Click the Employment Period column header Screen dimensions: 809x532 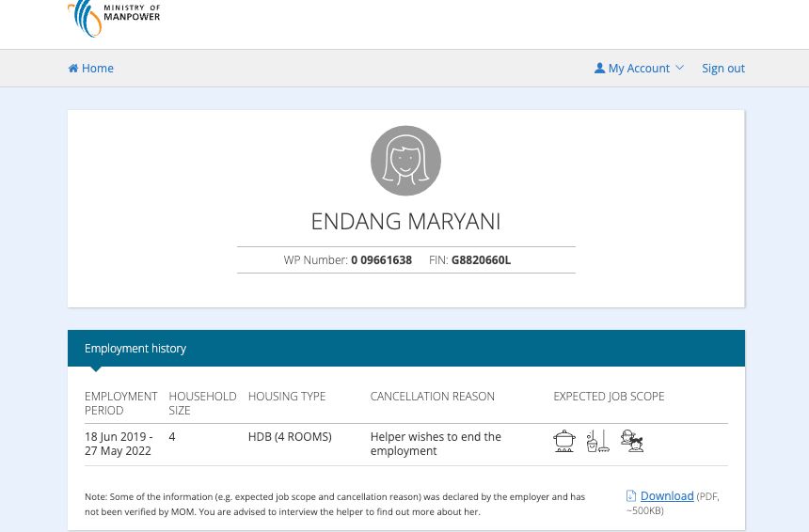tap(120, 403)
